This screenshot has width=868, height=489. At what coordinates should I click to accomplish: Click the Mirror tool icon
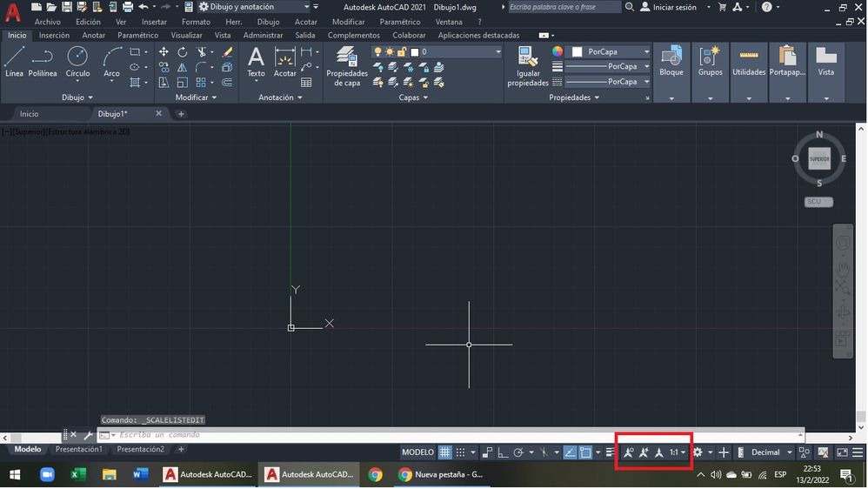[x=182, y=67]
